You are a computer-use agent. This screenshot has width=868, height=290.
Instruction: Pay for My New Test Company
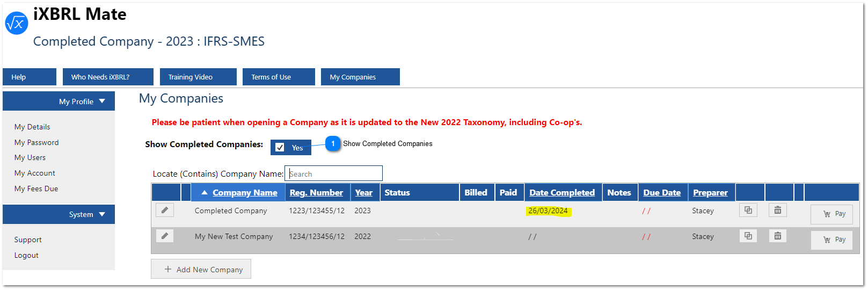click(831, 240)
